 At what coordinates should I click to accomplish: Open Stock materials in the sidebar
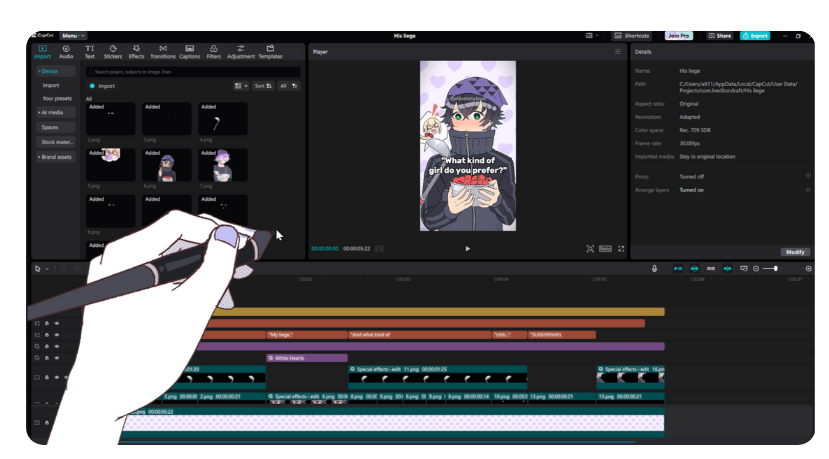(57, 142)
